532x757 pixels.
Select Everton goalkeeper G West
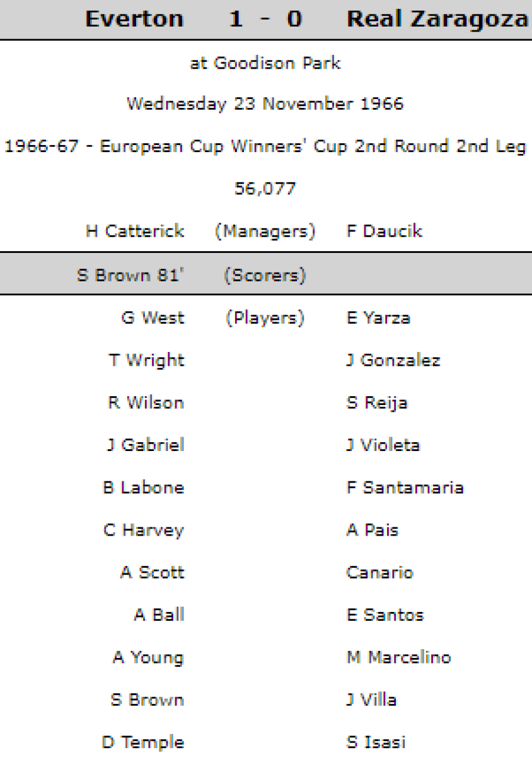pos(153,318)
